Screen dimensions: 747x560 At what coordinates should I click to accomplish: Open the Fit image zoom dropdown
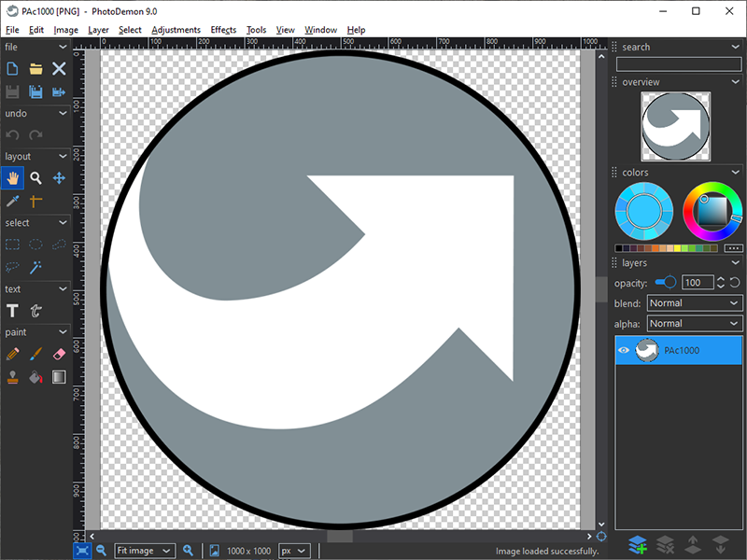tap(145, 551)
